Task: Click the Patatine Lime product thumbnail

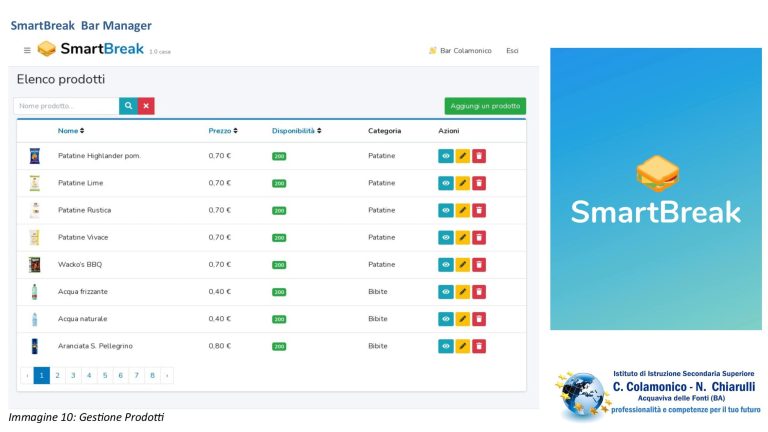Action: tap(34, 183)
